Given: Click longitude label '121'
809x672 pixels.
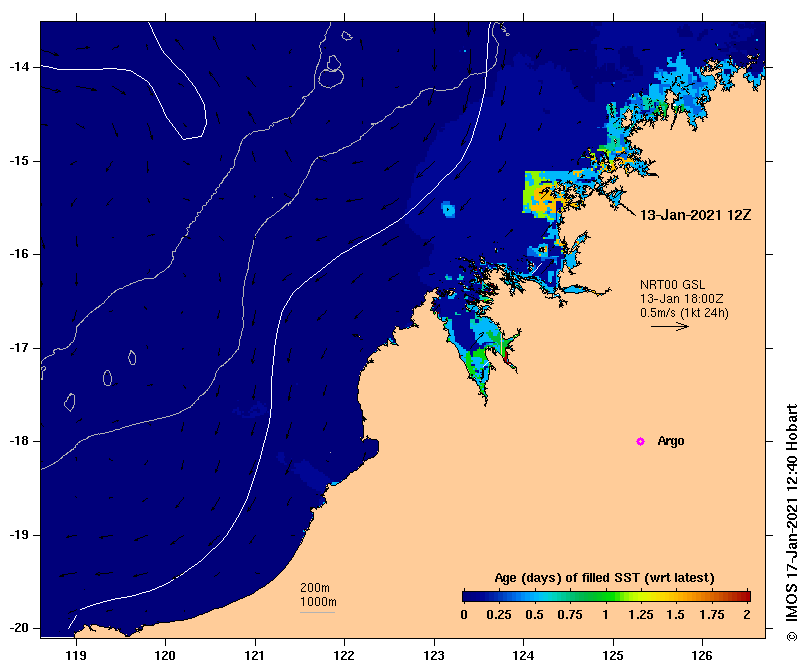Looking at the screenshot, I should [255, 655].
